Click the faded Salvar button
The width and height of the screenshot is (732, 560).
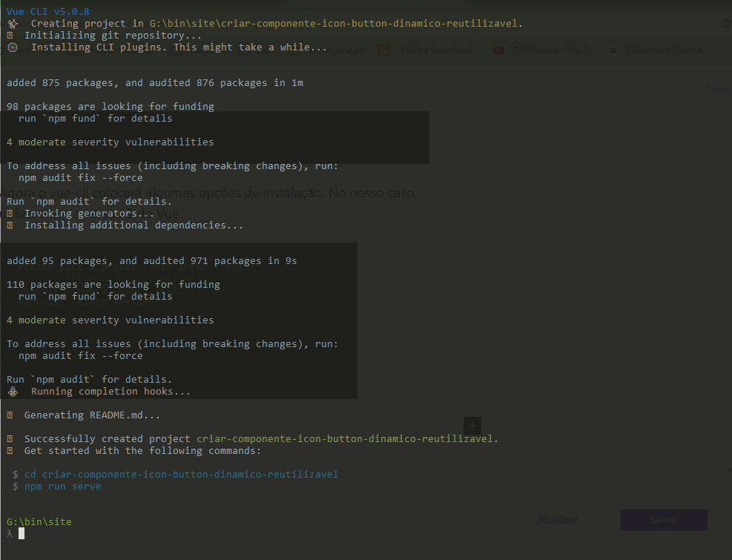[x=663, y=520]
